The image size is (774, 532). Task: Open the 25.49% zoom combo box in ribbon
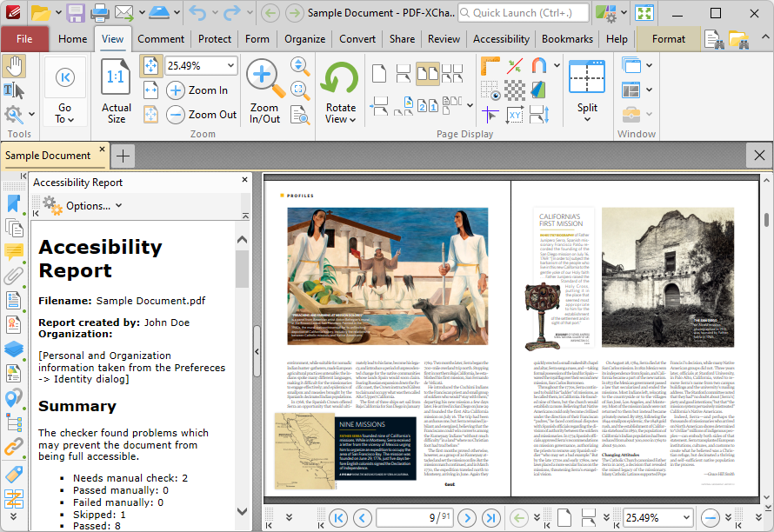202,66
